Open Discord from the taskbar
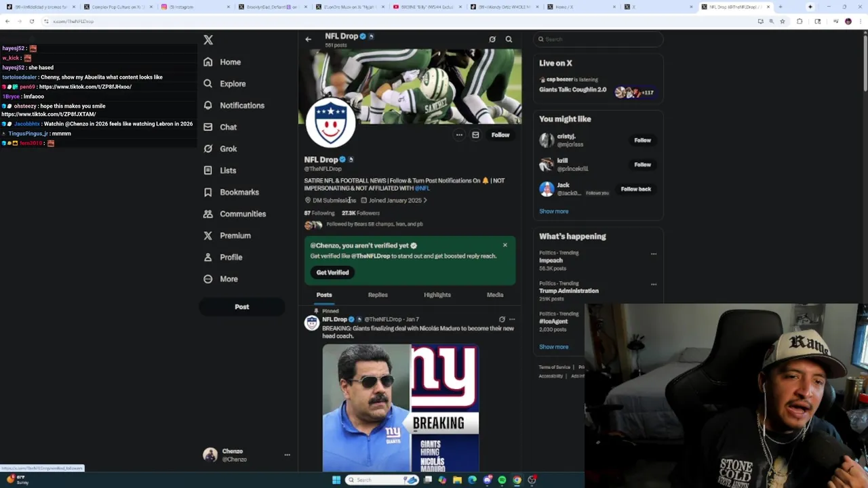This screenshot has width=868, height=488. 487,480
